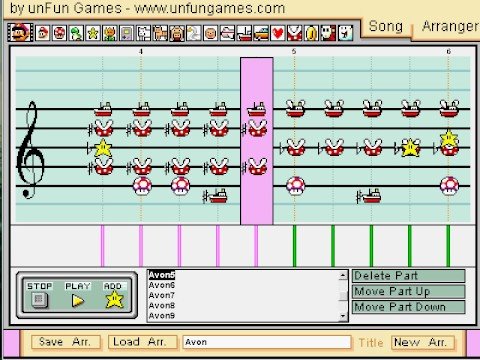Choose the fire flower instrument icon

pos(110,33)
